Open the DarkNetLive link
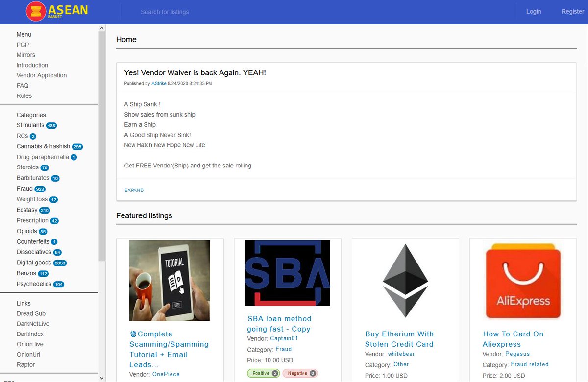Image resolution: width=588 pixels, height=382 pixels. coord(33,324)
